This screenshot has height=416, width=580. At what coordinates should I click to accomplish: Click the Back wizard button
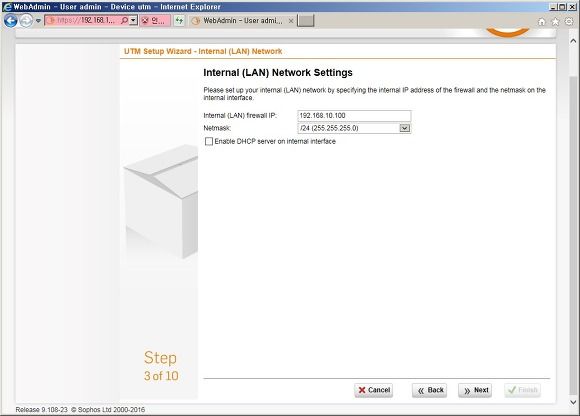click(x=429, y=390)
